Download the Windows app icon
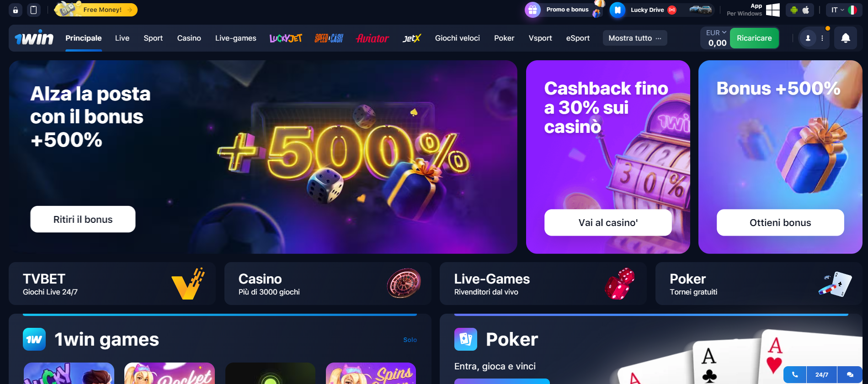The image size is (868, 384). (x=772, y=10)
